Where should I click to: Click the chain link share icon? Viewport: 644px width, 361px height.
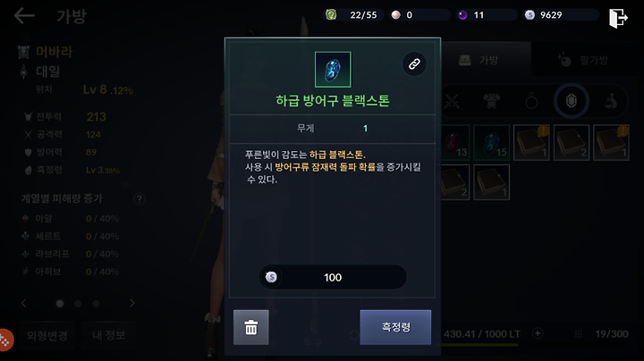point(414,64)
